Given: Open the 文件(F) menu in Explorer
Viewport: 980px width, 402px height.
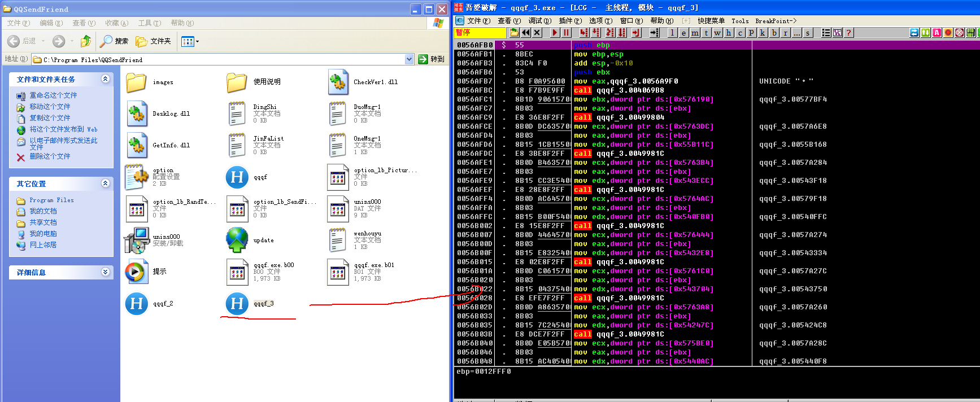Looking at the screenshot, I should (x=19, y=23).
